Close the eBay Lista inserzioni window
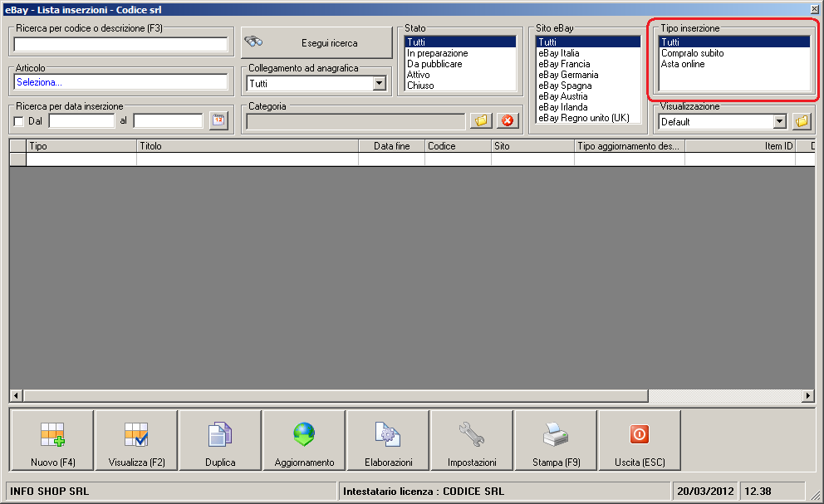 pyautogui.click(x=815, y=9)
